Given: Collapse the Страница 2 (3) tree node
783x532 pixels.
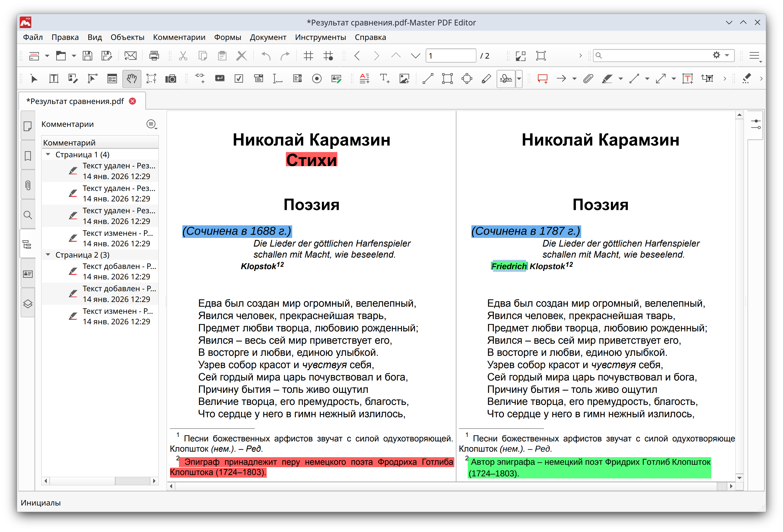Looking at the screenshot, I should pos(48,254).
